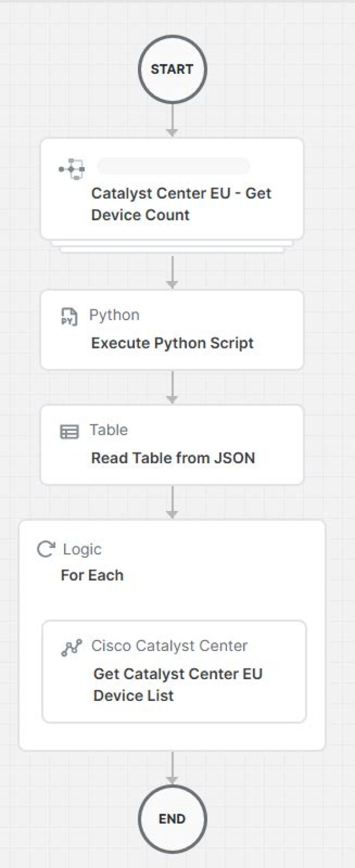Click the Python category label
Viewport: 355px width, 868px height.
tap(114, 315)
